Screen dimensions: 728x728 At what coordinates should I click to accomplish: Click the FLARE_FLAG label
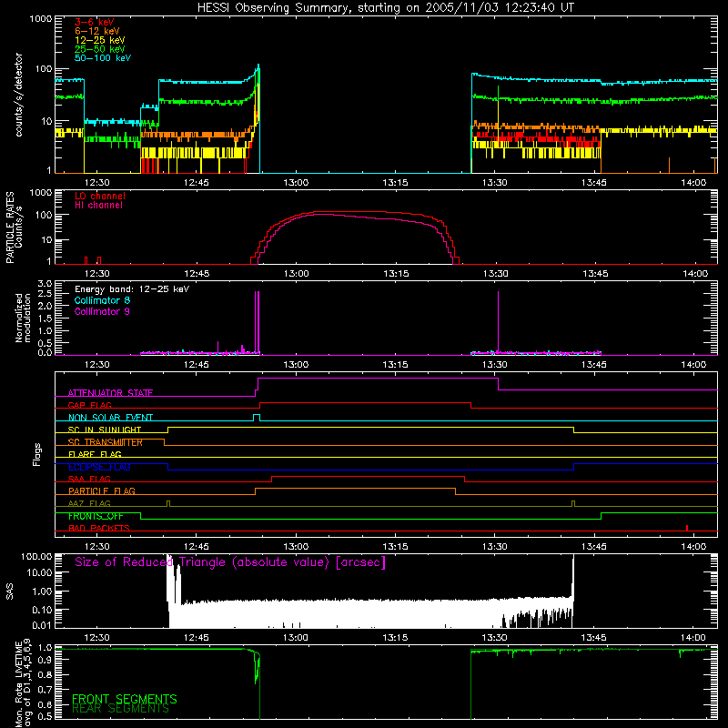click(x=95, y=454)
